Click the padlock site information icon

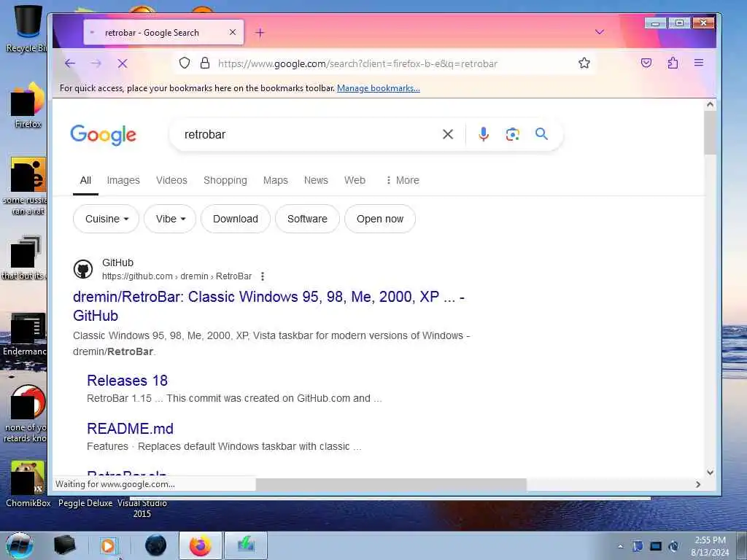tap(205, 63)
